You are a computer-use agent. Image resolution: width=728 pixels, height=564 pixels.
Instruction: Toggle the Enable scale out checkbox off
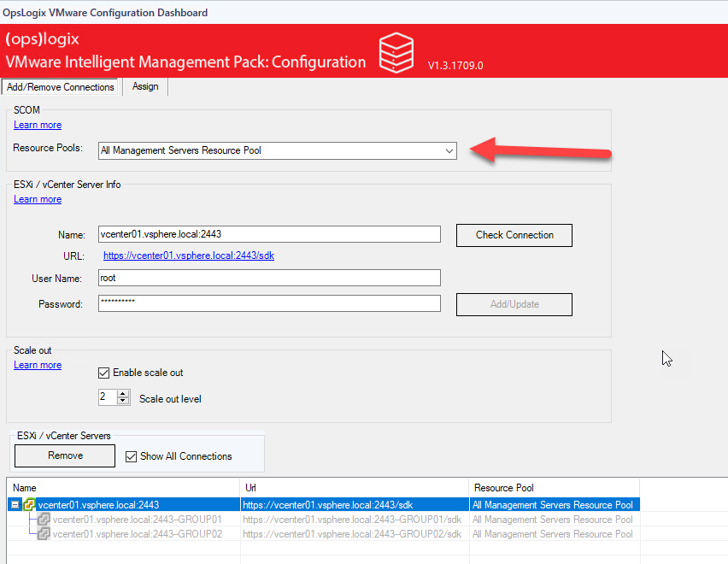[104, 372]
